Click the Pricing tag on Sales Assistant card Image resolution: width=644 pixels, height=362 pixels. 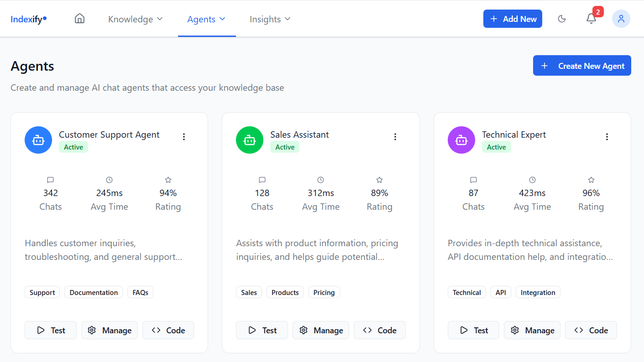[x=324, y=292]
